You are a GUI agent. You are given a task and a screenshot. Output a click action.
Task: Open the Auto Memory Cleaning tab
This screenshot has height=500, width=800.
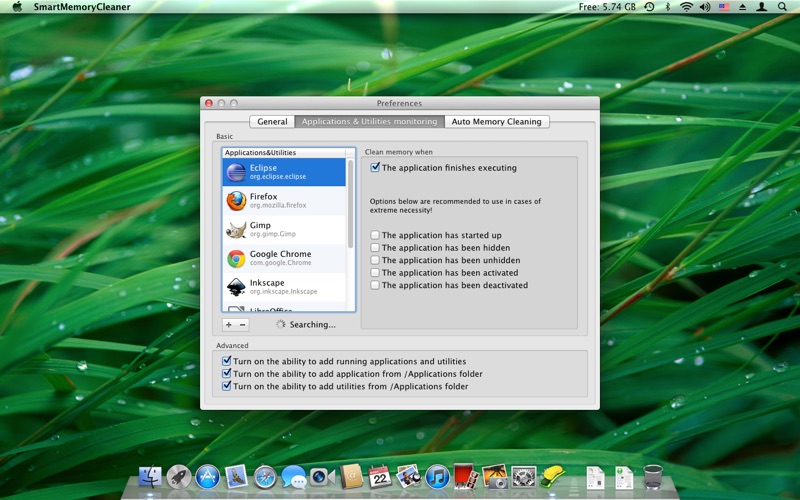496,121
